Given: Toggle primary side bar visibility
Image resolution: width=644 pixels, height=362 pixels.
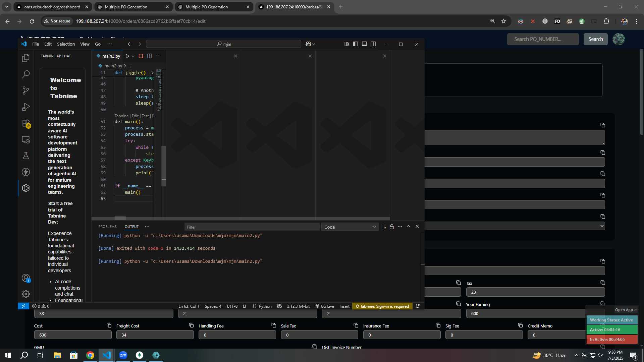Looking at the screenshot, I should coord(356,44).
